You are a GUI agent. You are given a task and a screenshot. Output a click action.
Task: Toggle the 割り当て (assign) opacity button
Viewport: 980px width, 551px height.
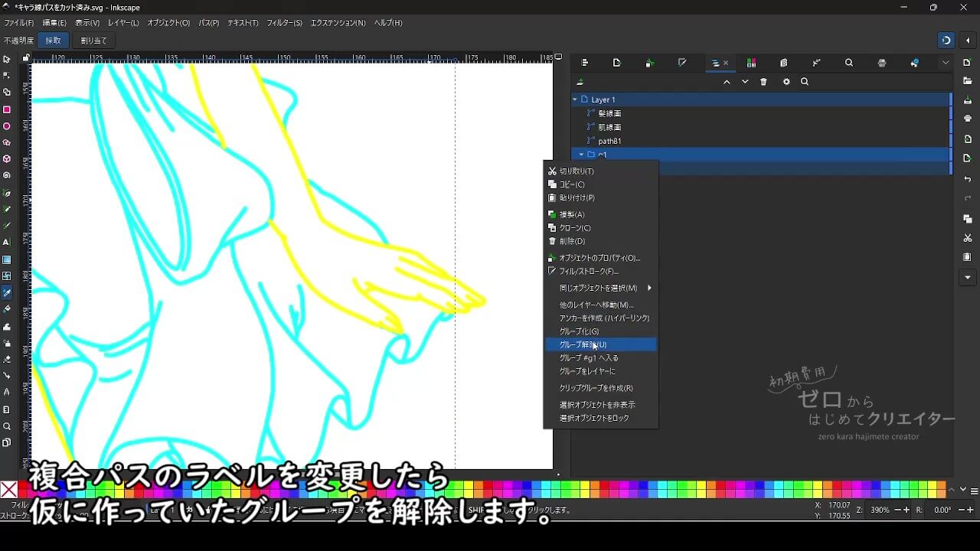coord(93,41)
